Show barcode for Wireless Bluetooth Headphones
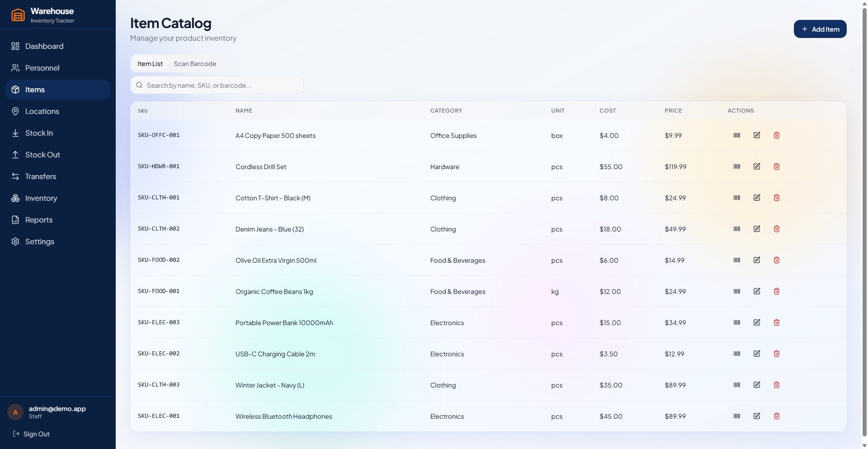The width and height of the screenshot is (868, 449). pyautogui.click(x=737, y=416)
